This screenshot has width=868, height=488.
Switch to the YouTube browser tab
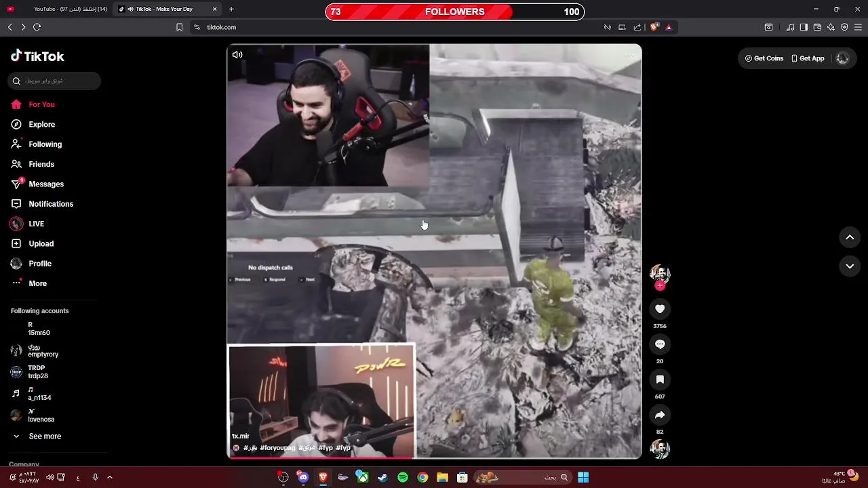pos(57,9)
